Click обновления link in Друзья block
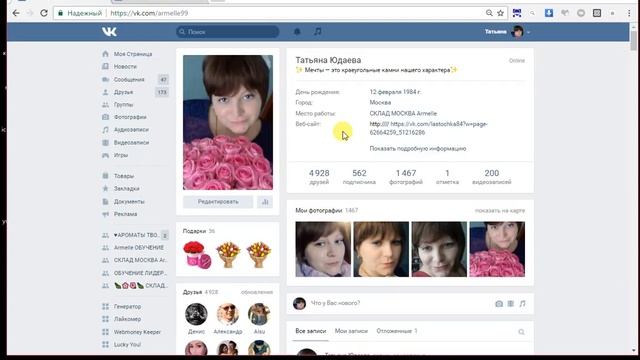This screenshot has width=640, height=360. click(x=257, y=292)
